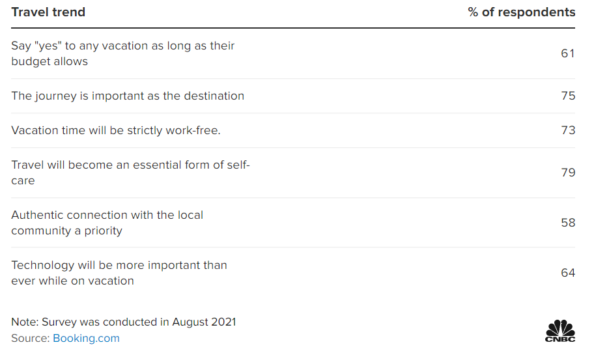Select the "Say yes to any vacation" row

(122, 53)
